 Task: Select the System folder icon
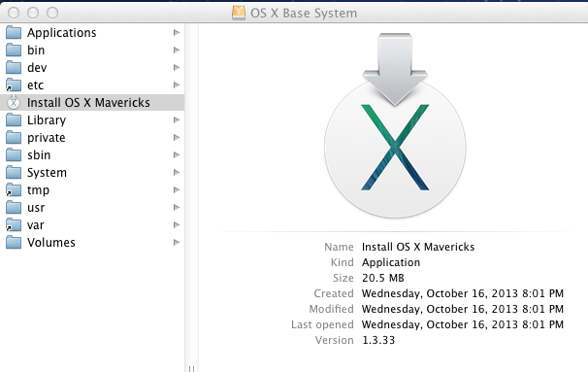pos(14,172)
